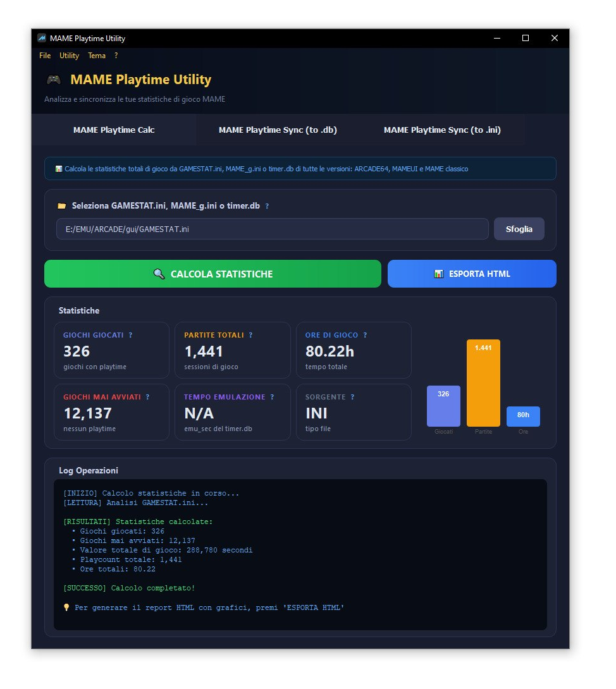Click the Log Operazioni heading
Screen dimensions: 616x689
89,471
